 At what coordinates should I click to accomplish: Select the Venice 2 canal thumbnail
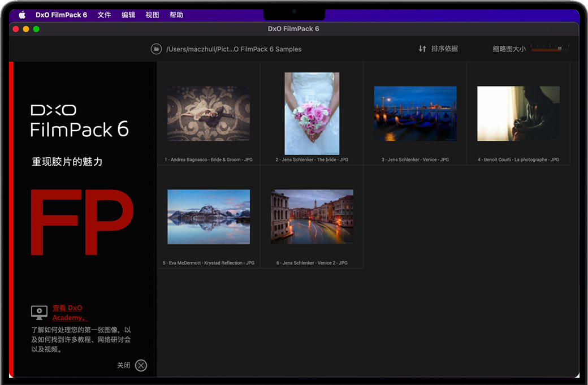click(312, 217)
